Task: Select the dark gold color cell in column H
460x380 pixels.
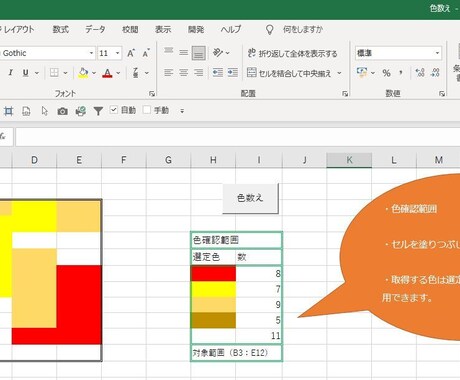Action: 213,320
